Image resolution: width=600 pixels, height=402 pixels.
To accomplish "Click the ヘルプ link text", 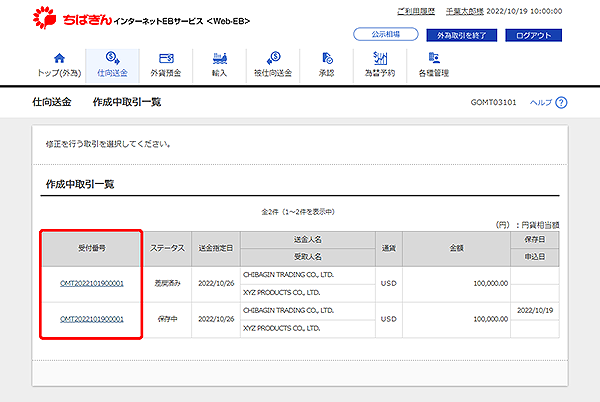I will pyautogui.click(x=541, y=103).
